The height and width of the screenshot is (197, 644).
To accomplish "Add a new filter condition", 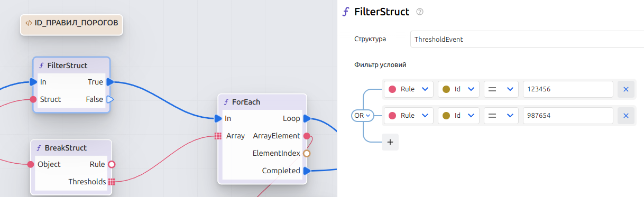I will [x=390, y=142].
